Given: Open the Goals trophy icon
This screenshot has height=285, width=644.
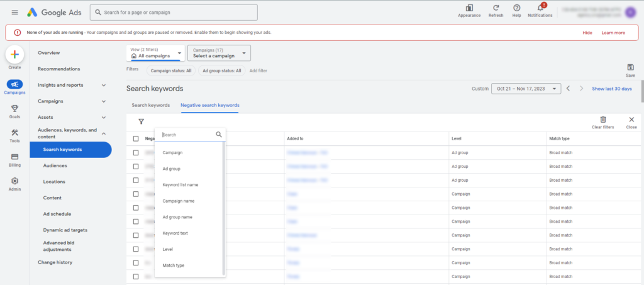Looking at the screenshot, I should pyautogui.click(x=15, y=108).
